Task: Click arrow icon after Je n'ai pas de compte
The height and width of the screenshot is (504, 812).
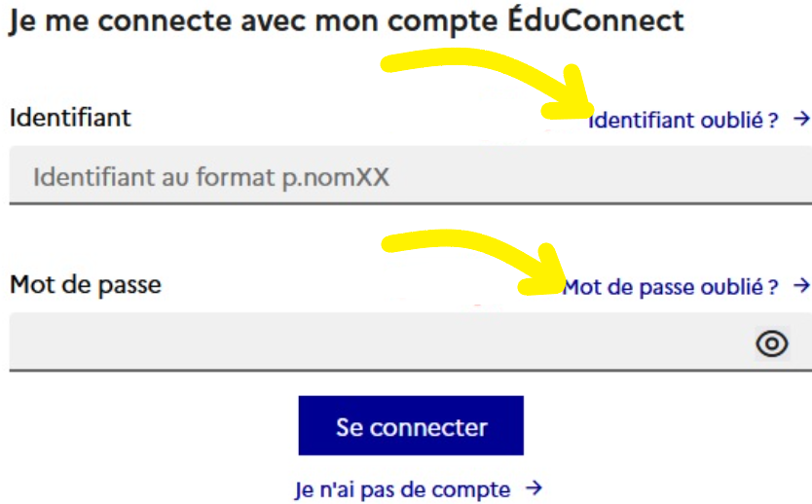Action: pos(534,487)
